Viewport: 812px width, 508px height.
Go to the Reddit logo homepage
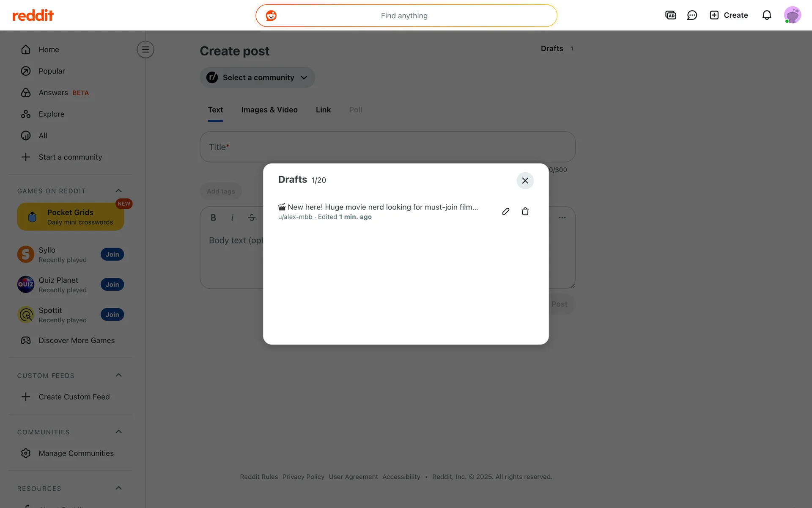click(33, 16)
